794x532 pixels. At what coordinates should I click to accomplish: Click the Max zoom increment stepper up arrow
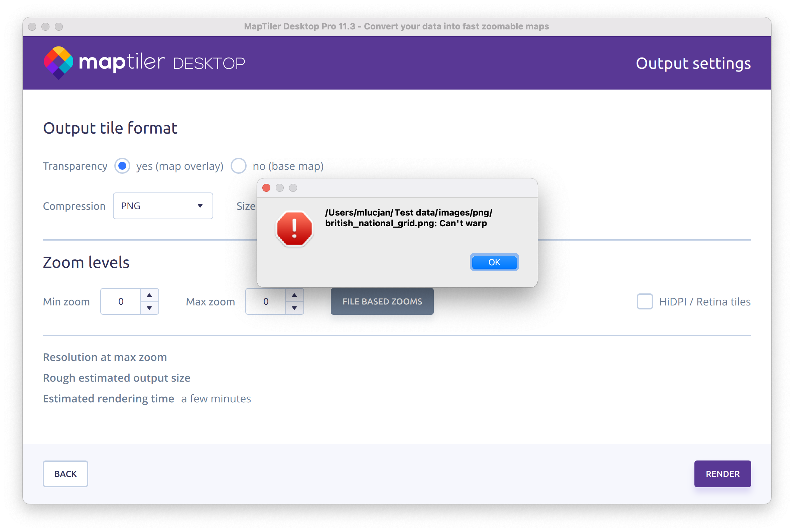click(294, 295)
